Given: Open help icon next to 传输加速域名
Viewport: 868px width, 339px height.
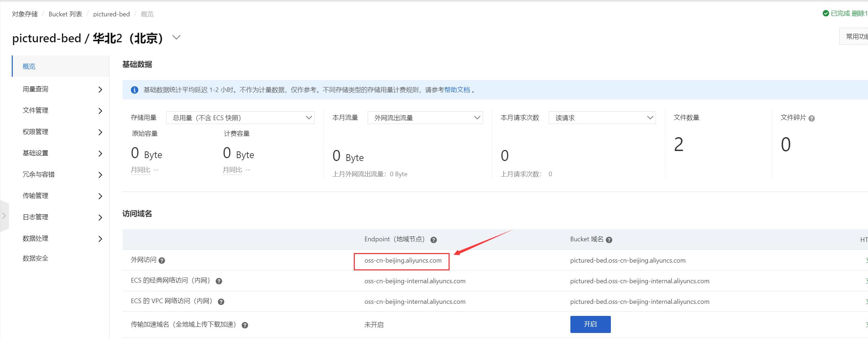Looking at the screenshot, I should (245, 325).
